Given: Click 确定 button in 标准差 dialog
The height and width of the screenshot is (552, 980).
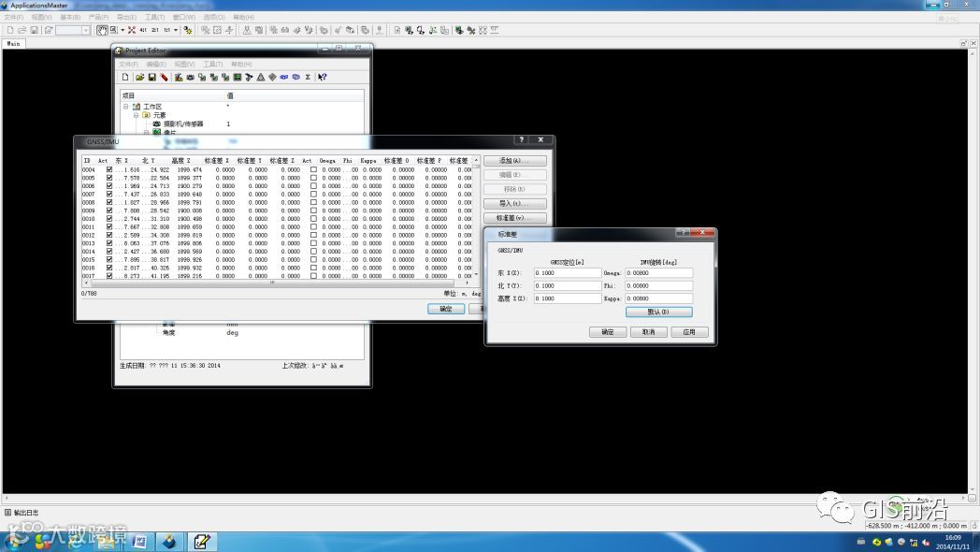Looking at the screenshot, I should click(608, 332).
